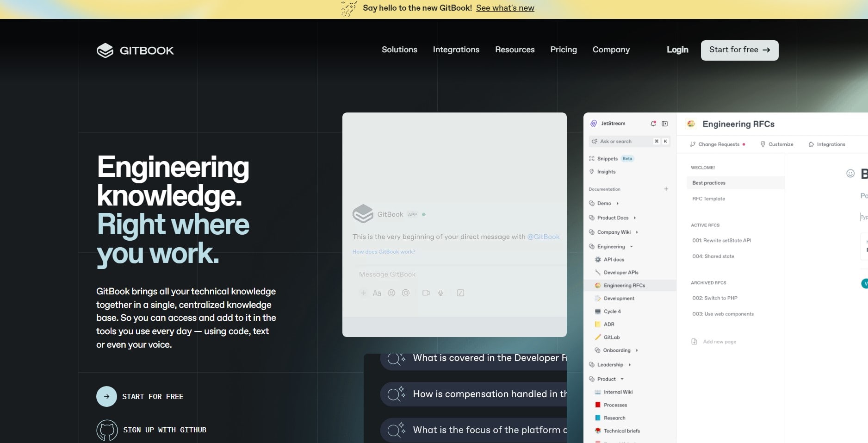Click the smiley emoji picker icon on page
This screenshot has height=443, width=868.
coord(850,174)
